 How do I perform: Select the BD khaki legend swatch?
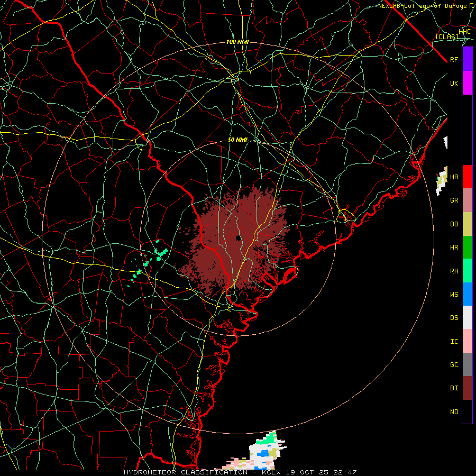[x=467, y=224]
